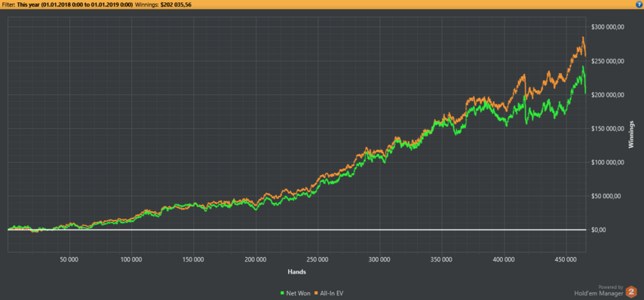Toggle the All-In EV series legend label
Screen dimensions: 644x300
[331, 293]
